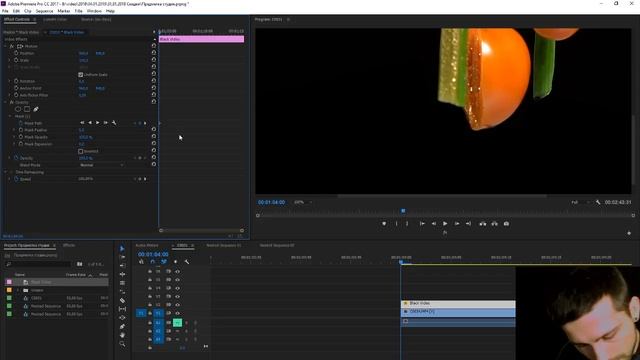Click the Effect Controls zoom scrollbar
The width and height of the screenshot is (640, 360).
tap(201, 231)
